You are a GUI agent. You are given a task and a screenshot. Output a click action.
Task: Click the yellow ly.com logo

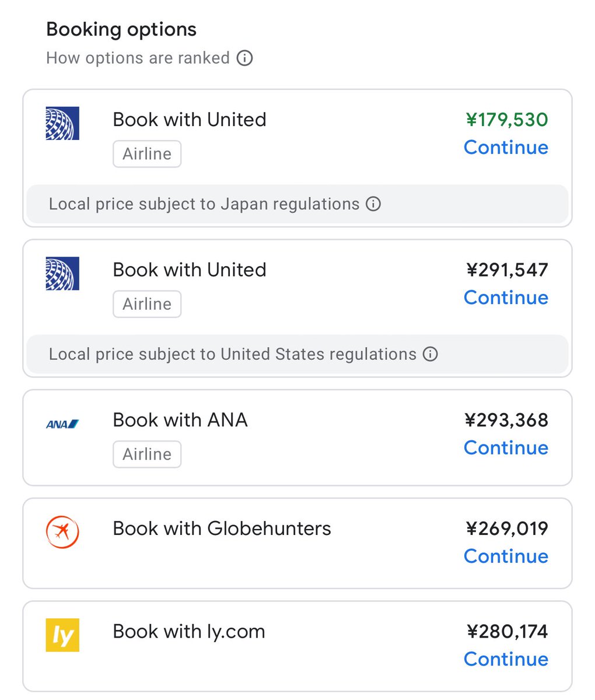[x=62, y=635]
